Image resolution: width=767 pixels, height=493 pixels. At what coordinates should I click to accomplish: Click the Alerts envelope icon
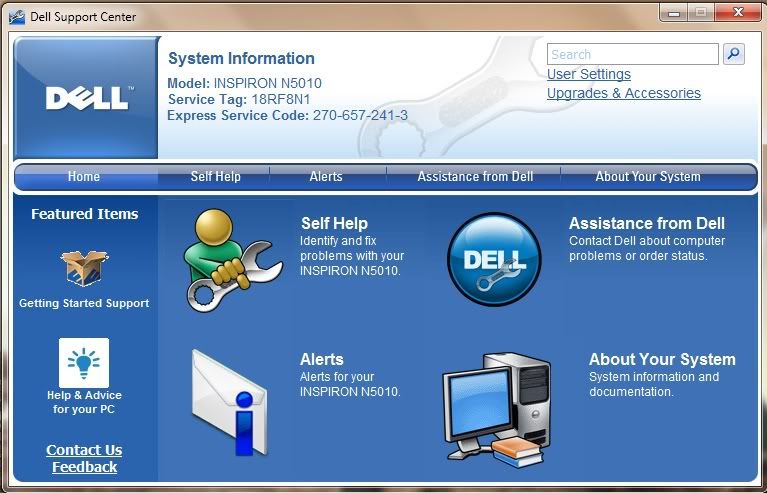click(229, 403)
